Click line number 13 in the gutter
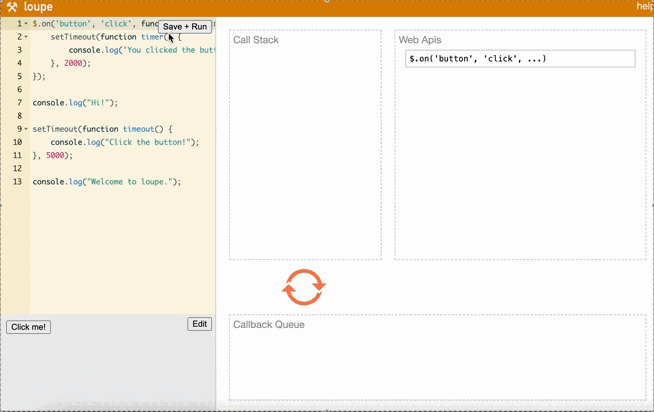Screen dimensions: 654x412 coord(17,182)
